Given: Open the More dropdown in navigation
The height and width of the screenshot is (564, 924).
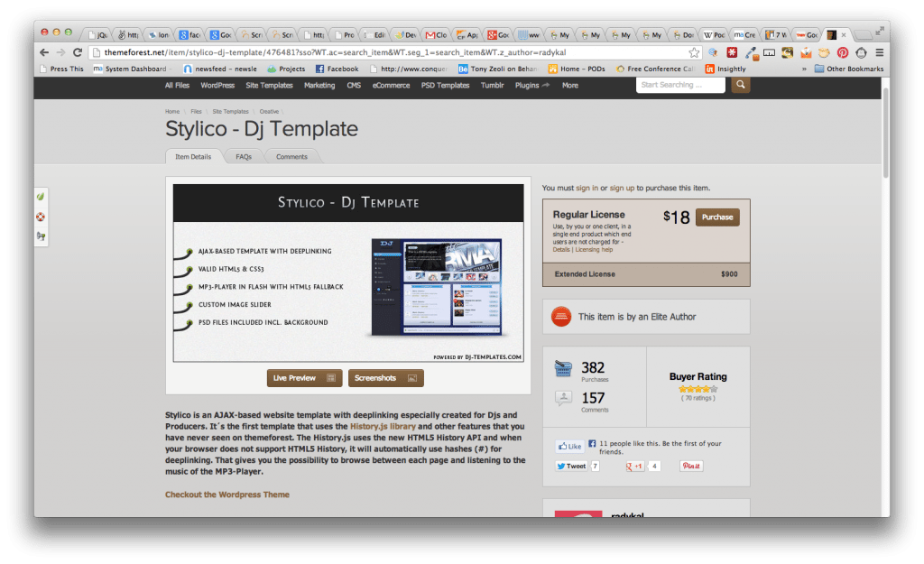Looking at the screenshot, I should click(x=570, y=86).
